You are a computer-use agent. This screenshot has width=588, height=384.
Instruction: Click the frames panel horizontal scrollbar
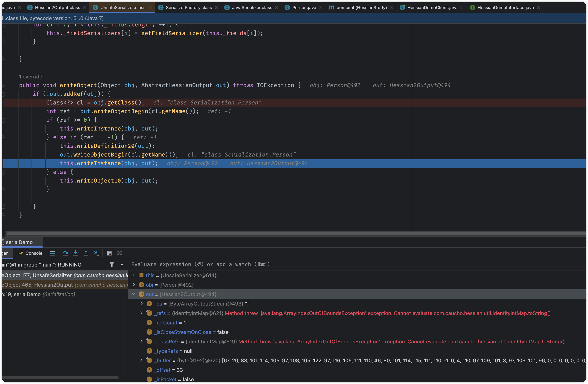tap(60, 377)
